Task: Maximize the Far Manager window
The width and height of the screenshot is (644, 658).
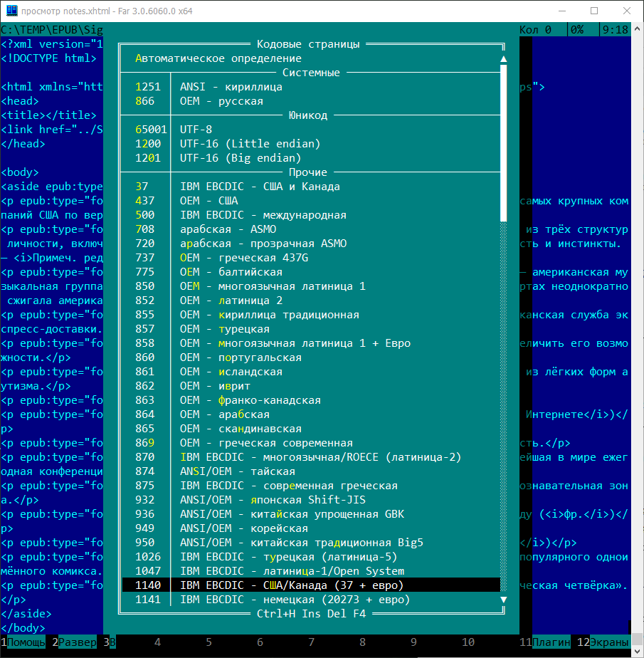Action: pos(594,11)
